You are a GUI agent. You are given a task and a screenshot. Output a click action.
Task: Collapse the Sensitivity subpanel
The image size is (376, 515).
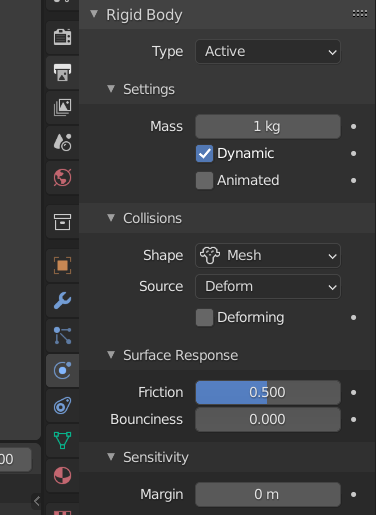pyautogui.click(x=111, y=457)
